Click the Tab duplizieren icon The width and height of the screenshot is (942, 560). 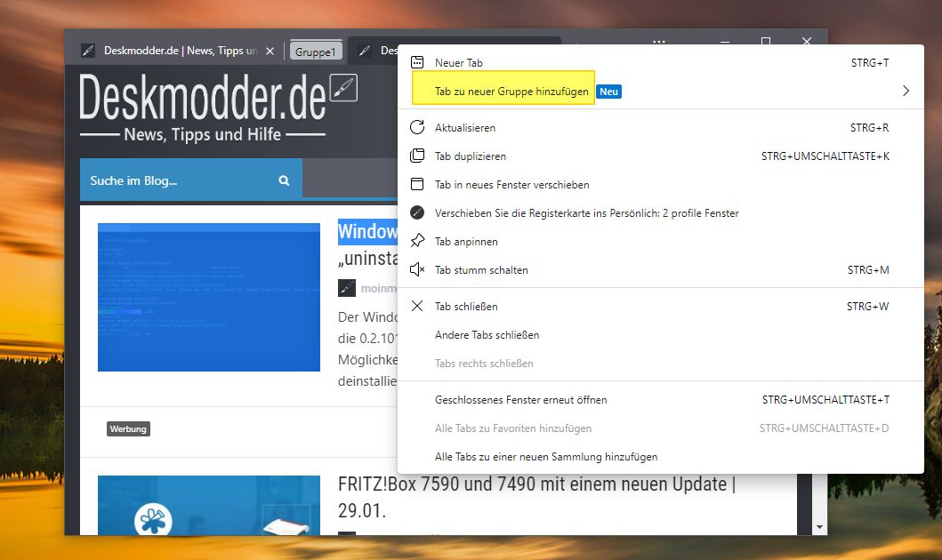pos(417,156)
